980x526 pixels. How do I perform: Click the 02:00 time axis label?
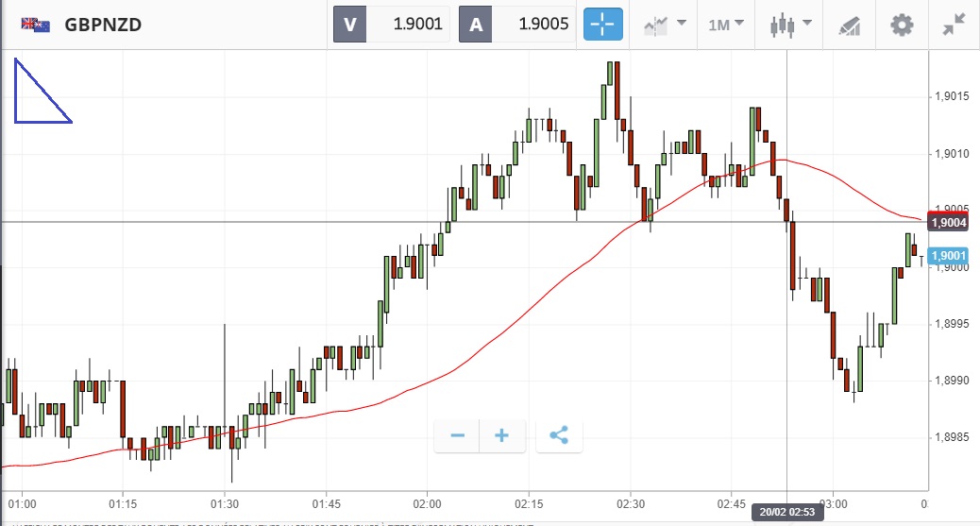pyautogui.click(x=427, y=503)
